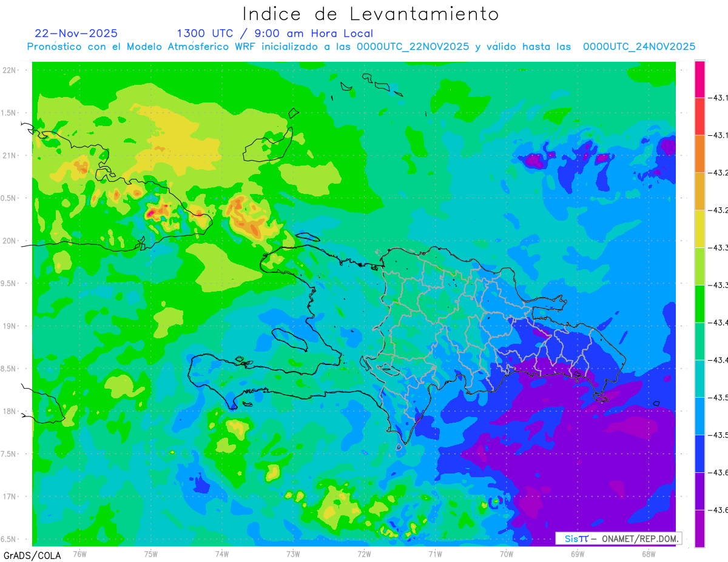Click the 68W longitude label
Viewport: 728px width, 562px height.
[x=648, y=554]
